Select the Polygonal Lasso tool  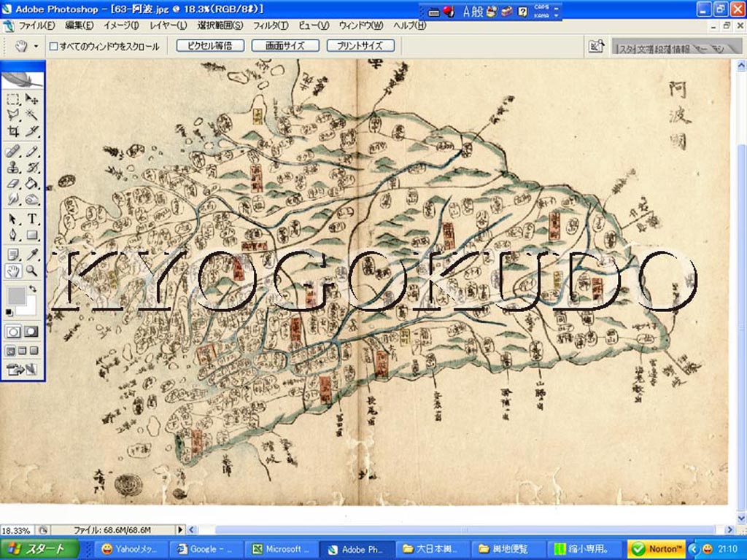tap(13, 114)
